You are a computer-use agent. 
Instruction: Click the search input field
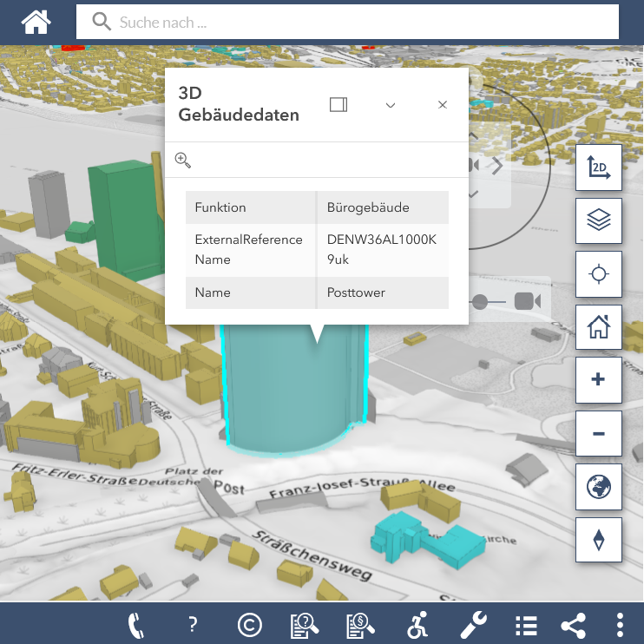tap(347, 22)
